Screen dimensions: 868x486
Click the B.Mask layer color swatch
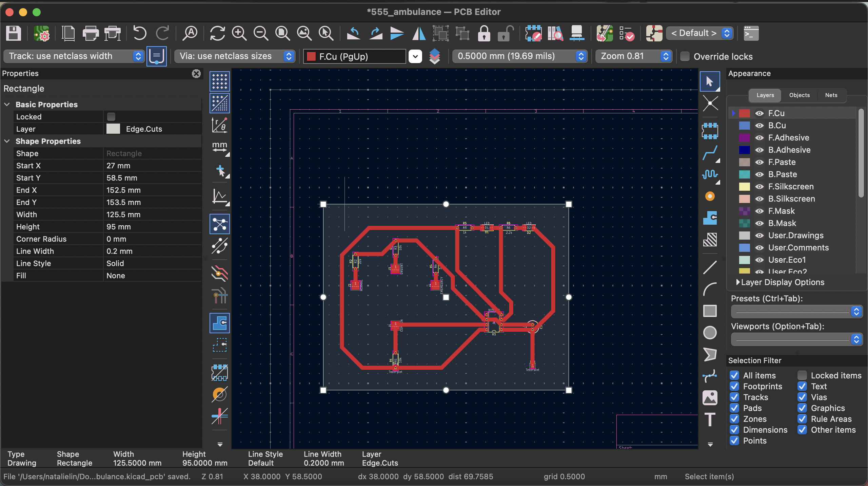click(744, 223)
